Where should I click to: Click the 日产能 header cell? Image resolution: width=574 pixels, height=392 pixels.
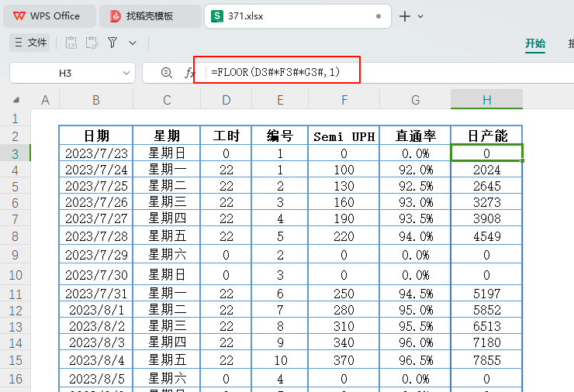pyautogui.click(x=486, y=136)
